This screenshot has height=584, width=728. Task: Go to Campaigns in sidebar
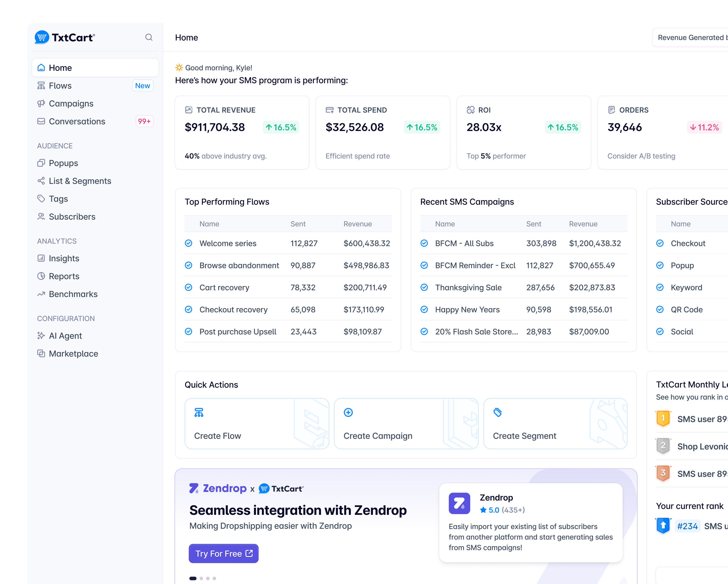[71, 104]
